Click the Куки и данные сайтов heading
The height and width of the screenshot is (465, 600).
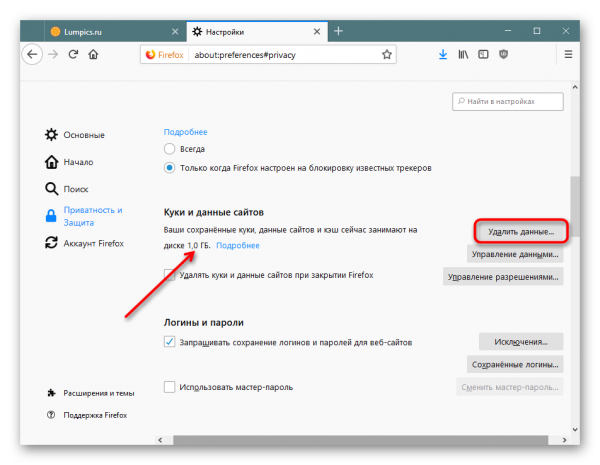pyautogui.click(x=214, y=212)
